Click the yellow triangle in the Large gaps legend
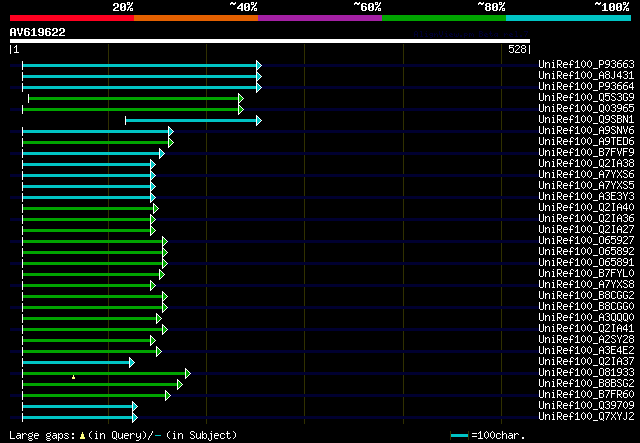The width and height of the screenshot is (640, 443). pyautogui.click(x=82, y=436)
